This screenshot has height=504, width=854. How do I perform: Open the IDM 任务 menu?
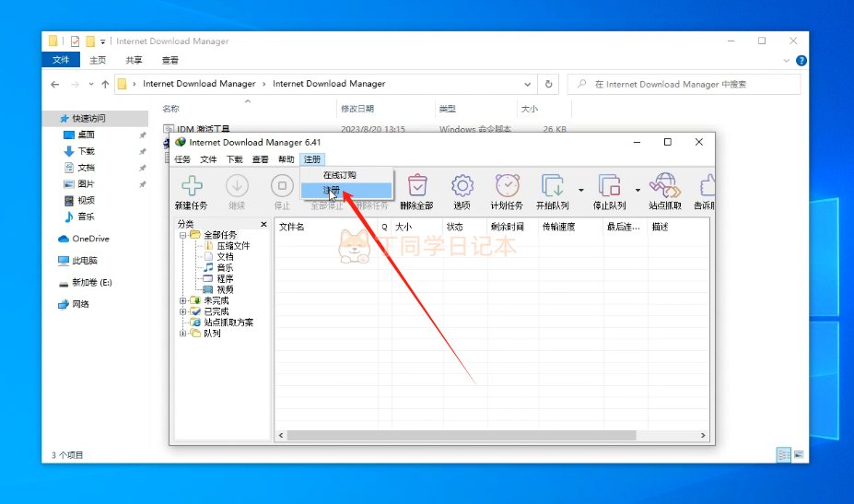point(182,159)
